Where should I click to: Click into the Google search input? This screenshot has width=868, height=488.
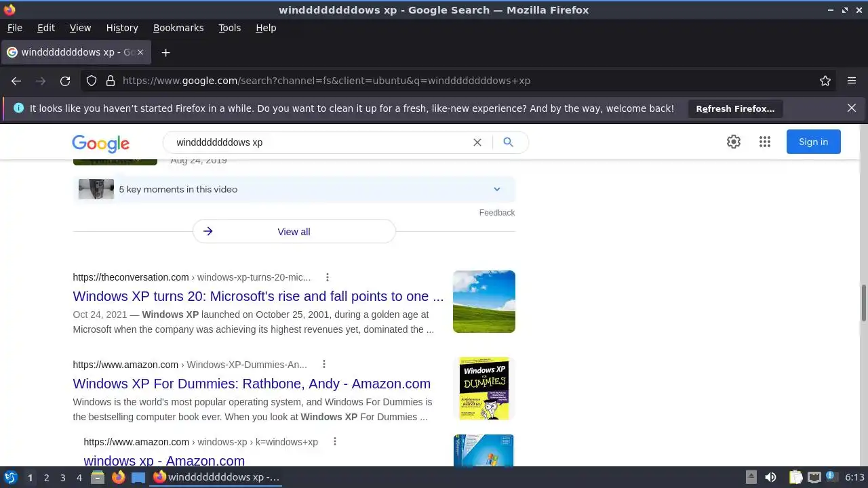click(x=319, y=142)
